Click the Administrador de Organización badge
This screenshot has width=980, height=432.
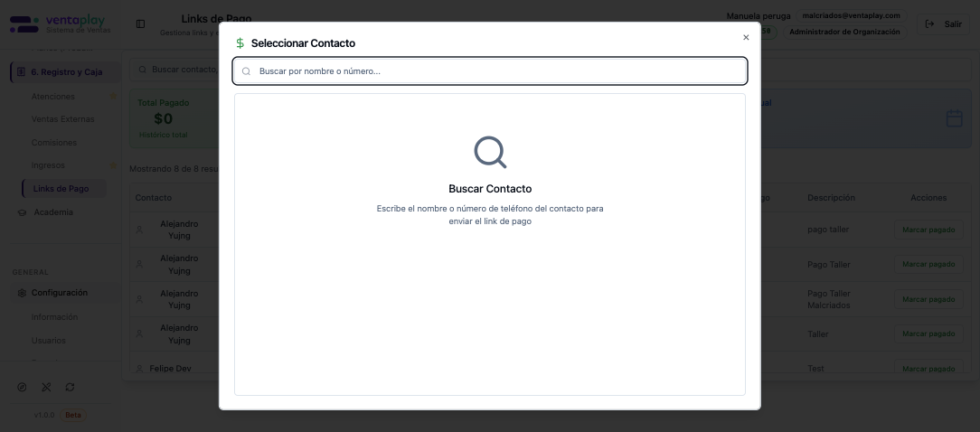tap(844, 32)
